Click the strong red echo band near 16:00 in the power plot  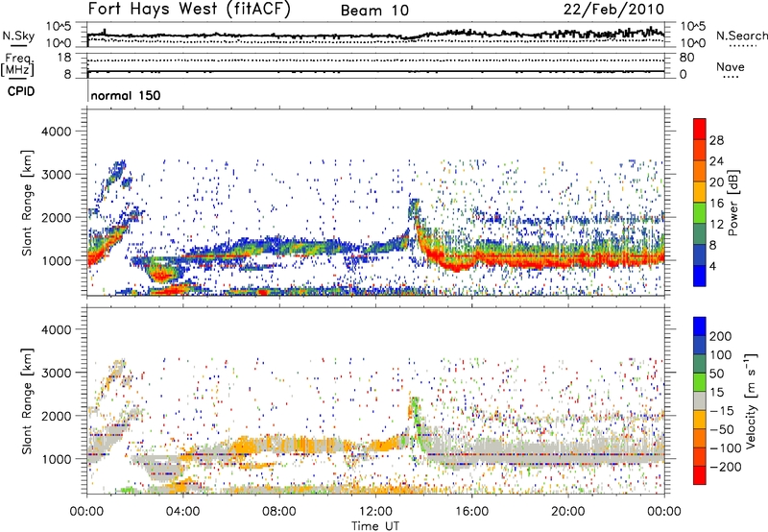click(x=471, y=259)
